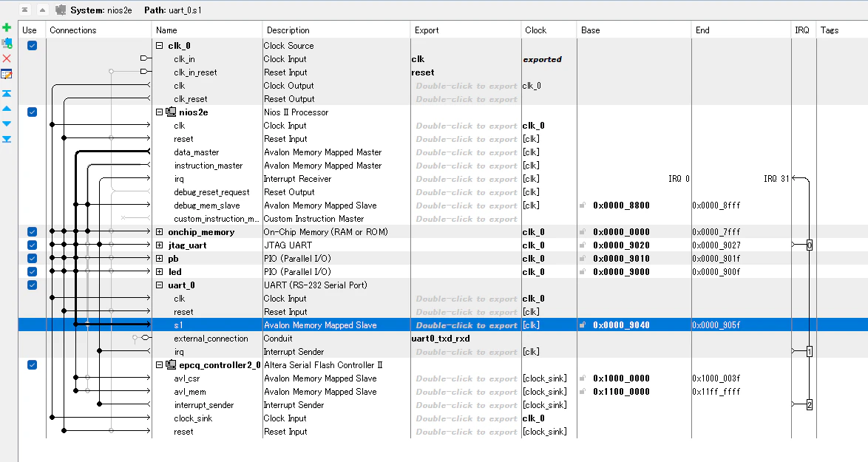Click the IRQ number 2 box for interrupt_sender
The image size is (868, 462).
click(x=810, y=405)
